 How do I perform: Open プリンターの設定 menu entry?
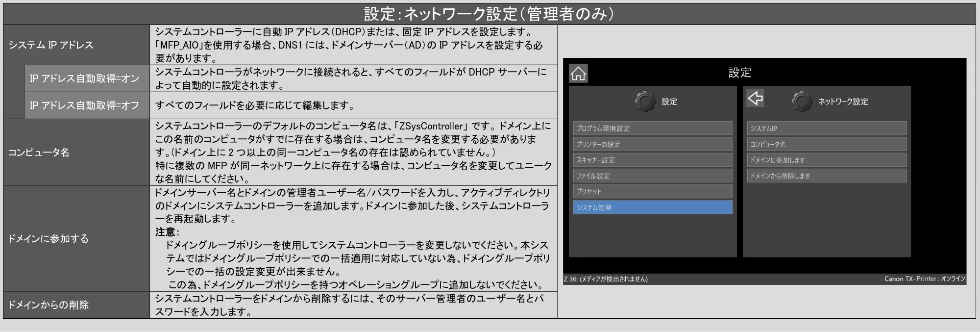(653, 144)
